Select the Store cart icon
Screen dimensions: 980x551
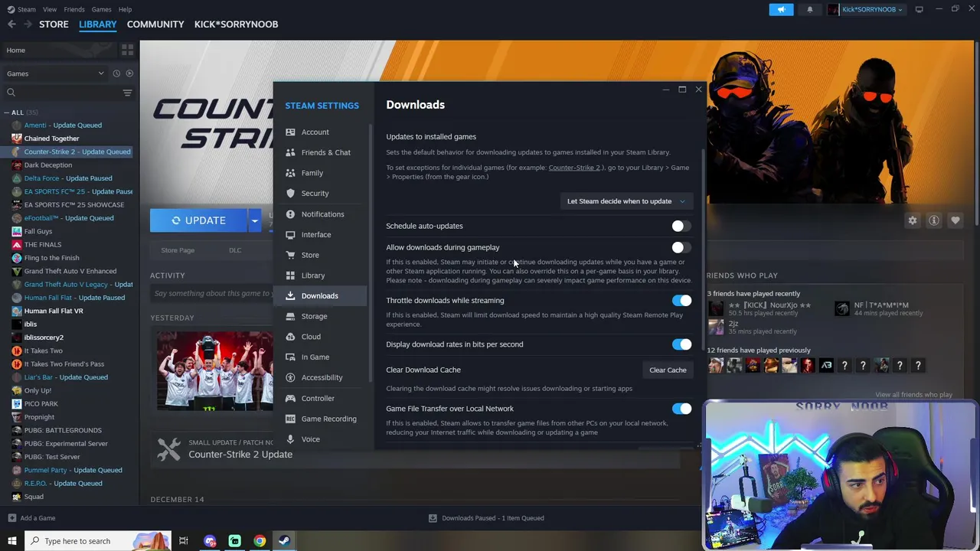[290, 255]
